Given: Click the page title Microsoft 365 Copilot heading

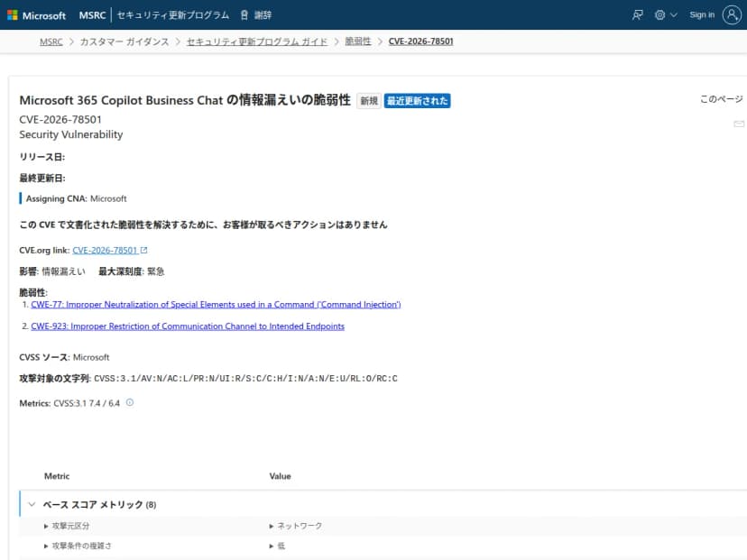Looking at the screenshot, I should click(x=185, y=100).
